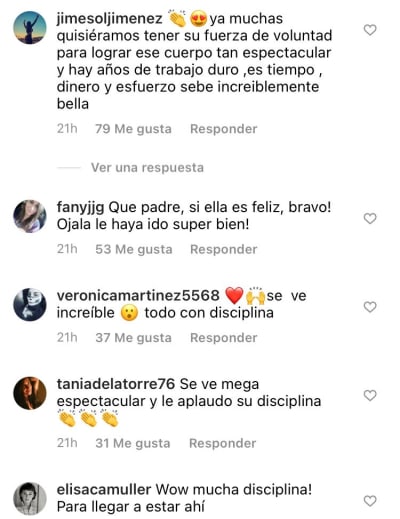
Task: Open the 53 Me gusta likes list
Action: click(x=134, y=249)
